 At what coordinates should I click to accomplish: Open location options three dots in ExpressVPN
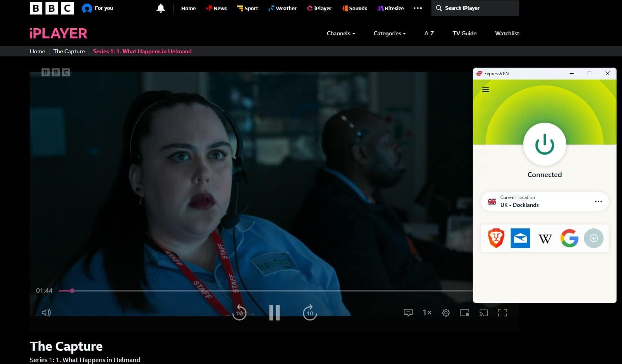tap(598, 201)
